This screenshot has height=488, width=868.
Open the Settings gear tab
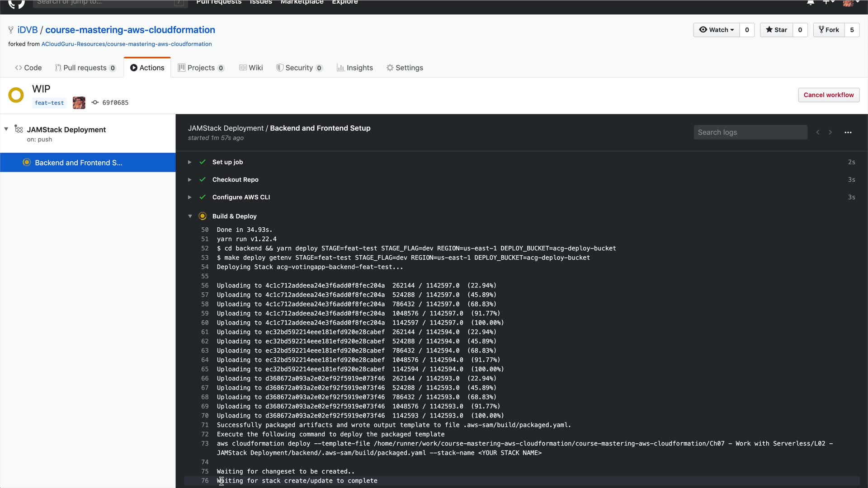(x=405, y=68)
